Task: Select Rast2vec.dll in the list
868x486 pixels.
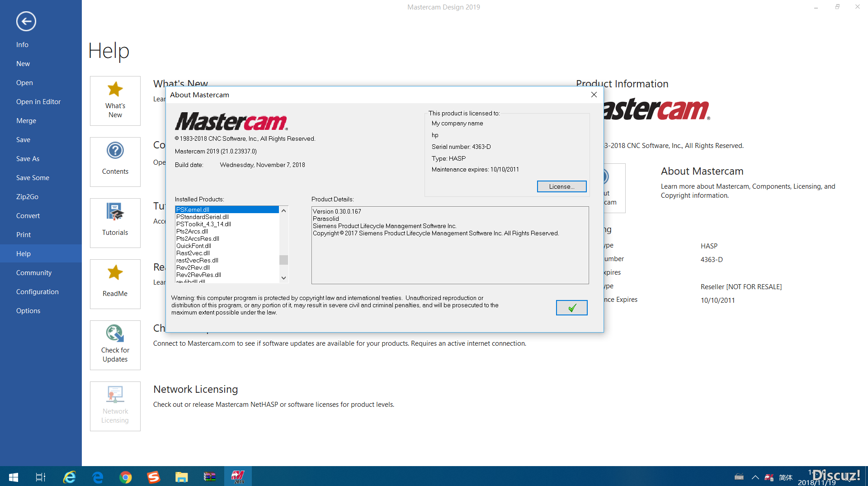Action: (227, 253)
